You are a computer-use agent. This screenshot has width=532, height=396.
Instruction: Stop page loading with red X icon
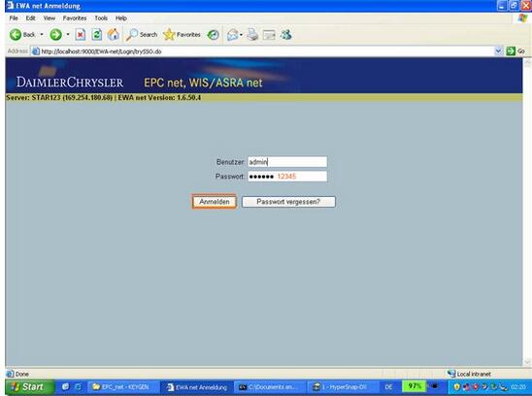click(x=80, y=34)
